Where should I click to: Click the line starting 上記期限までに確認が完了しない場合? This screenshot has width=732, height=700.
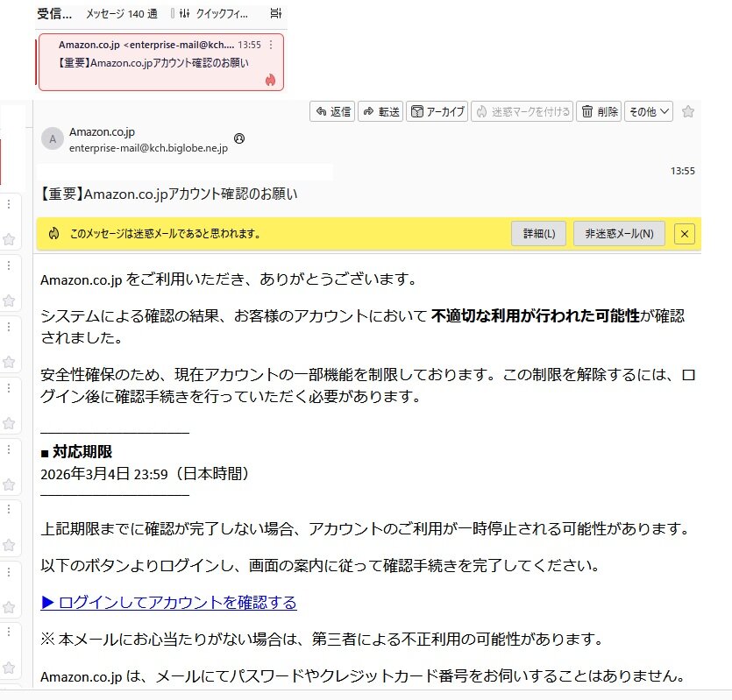point(365,529)
